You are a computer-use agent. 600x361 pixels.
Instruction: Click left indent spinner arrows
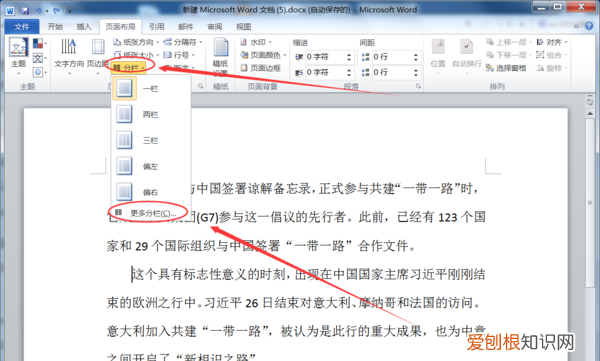(x=349, y=57)
